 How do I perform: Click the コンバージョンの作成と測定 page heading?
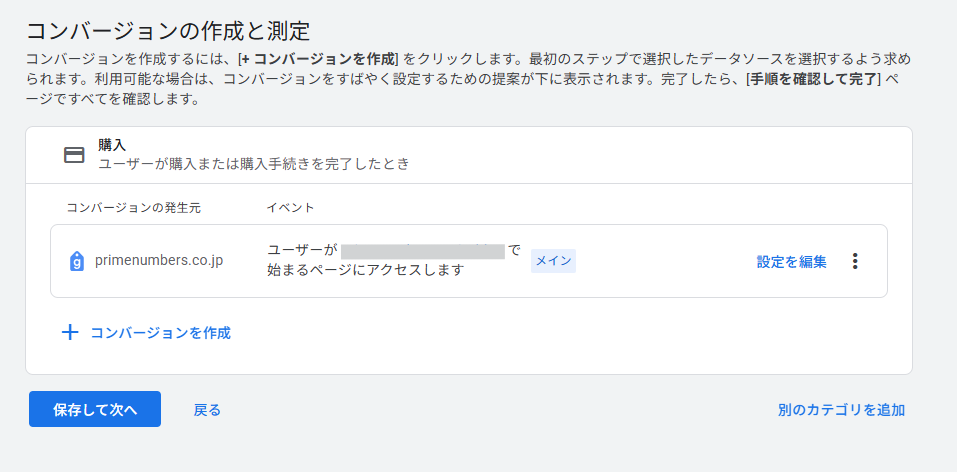167,29
